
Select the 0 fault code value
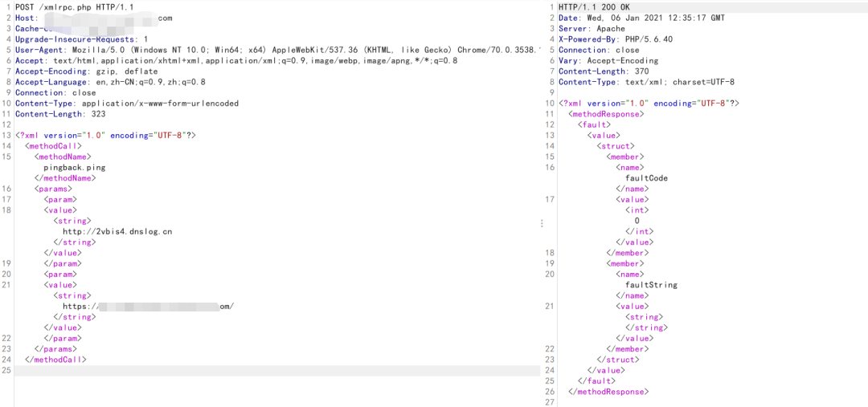tap(637, 221)
